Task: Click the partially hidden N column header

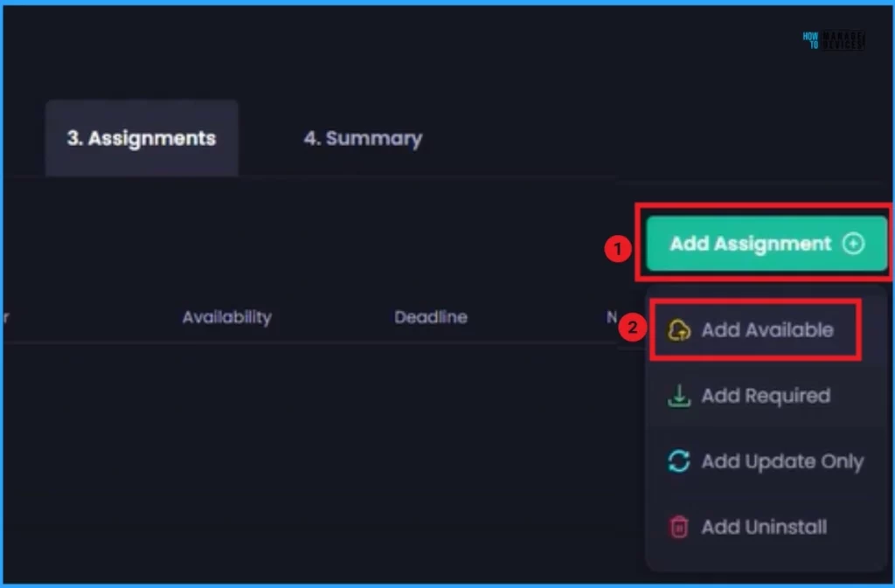Action: 612,317
